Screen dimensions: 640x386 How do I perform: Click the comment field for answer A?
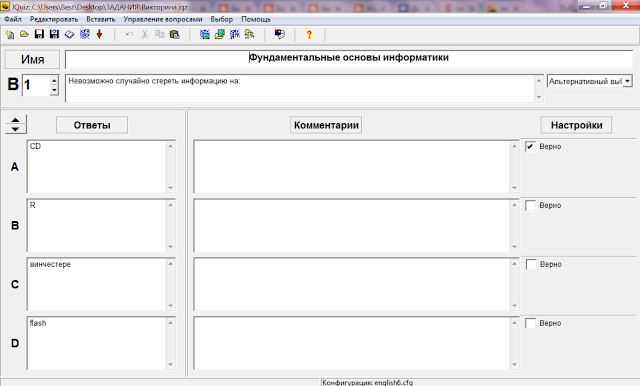352,166
